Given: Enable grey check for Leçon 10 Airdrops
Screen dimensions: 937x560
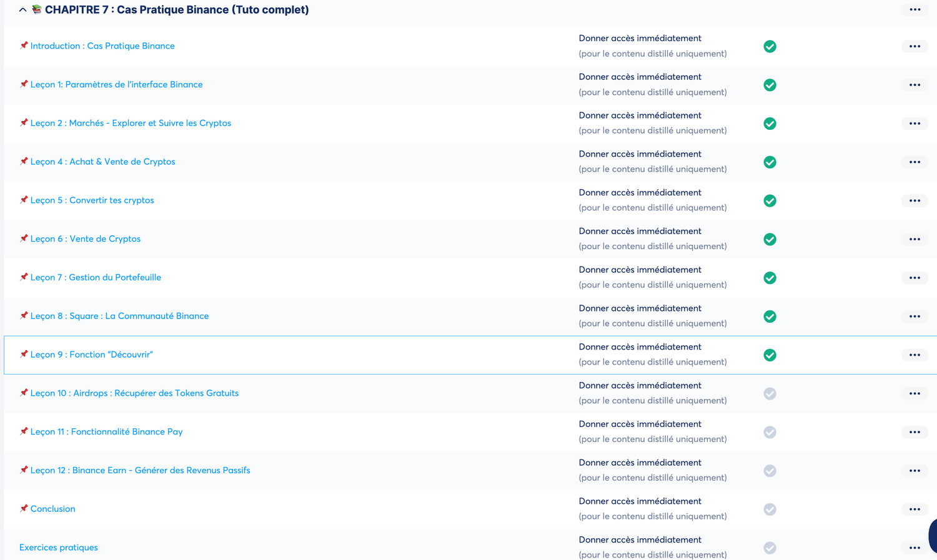Looking at the screenshot, I should 770,394.
